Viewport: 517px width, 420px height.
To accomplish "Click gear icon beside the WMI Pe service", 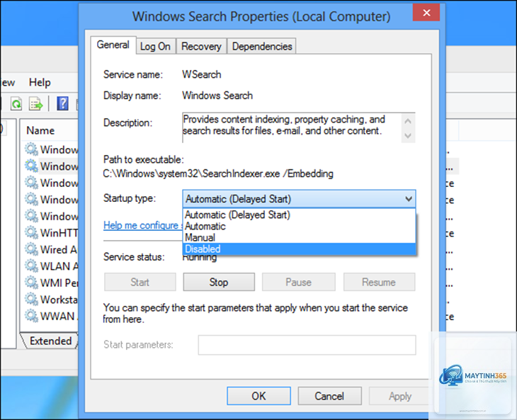I will click(31, 283).
